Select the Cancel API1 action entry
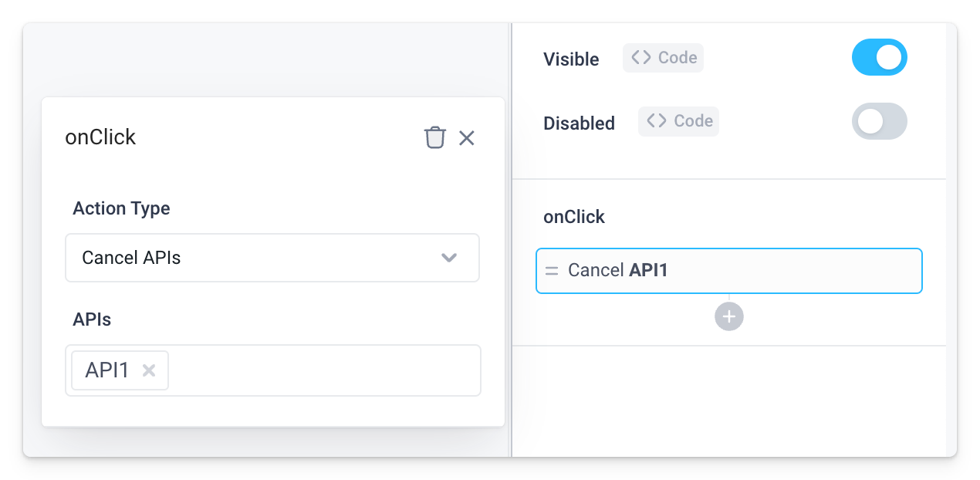 pos(728,271)
